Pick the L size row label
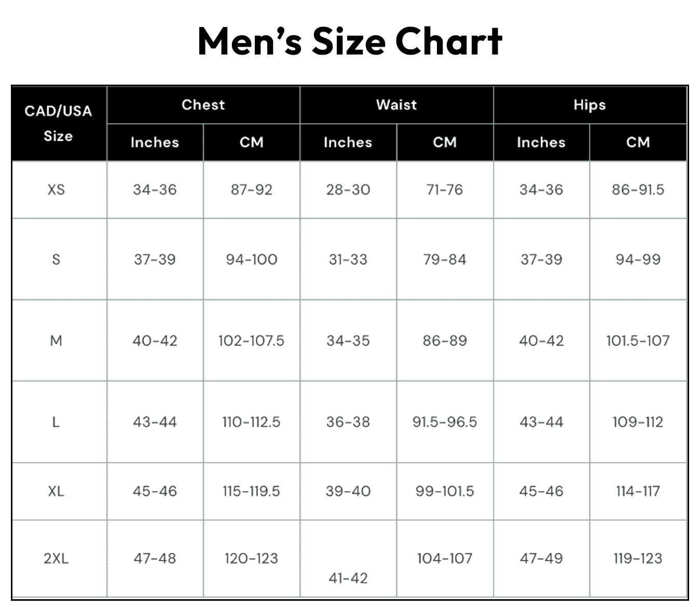The width and height of the screenshot is (700, 607). (x=56, y=422)
